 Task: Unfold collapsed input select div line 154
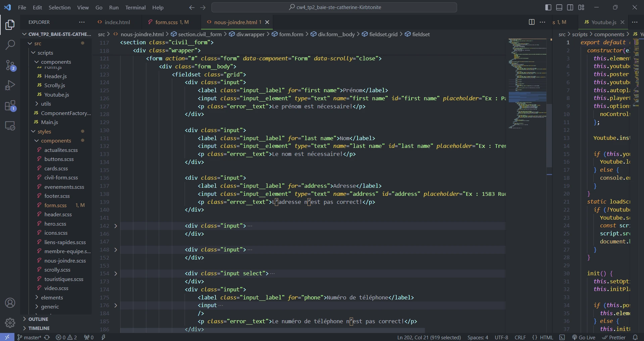116,274
